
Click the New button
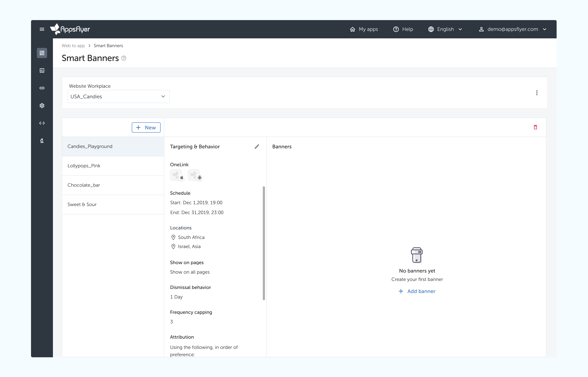point(146,127)
